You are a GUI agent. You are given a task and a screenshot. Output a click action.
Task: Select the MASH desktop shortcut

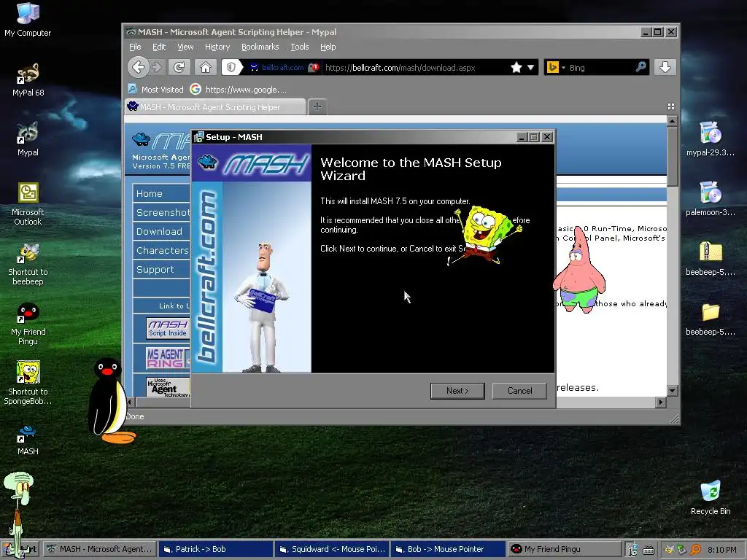click(x=28, y=440)
